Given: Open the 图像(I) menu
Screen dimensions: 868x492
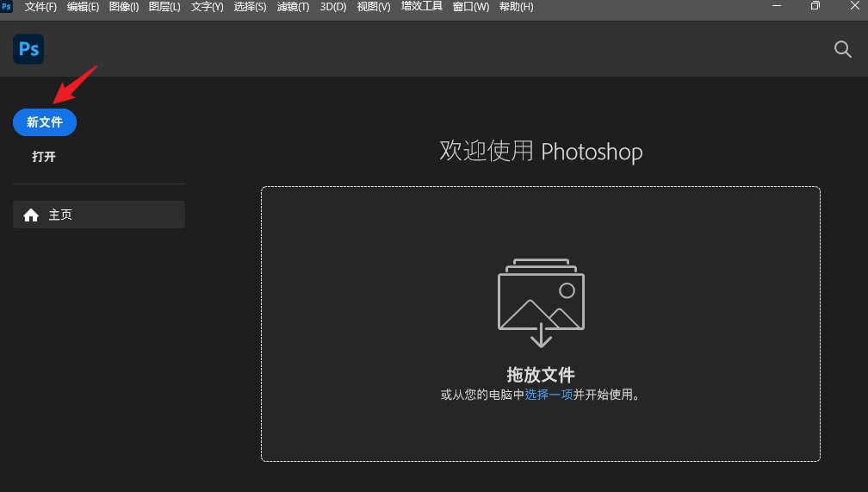Looking at the screenshot, I should [x=124, y=7].
